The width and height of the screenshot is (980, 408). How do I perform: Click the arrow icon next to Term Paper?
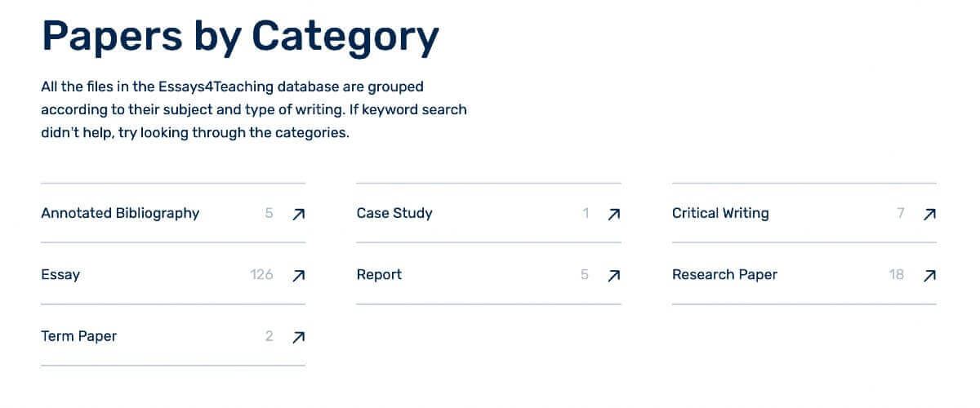(299, 336)
